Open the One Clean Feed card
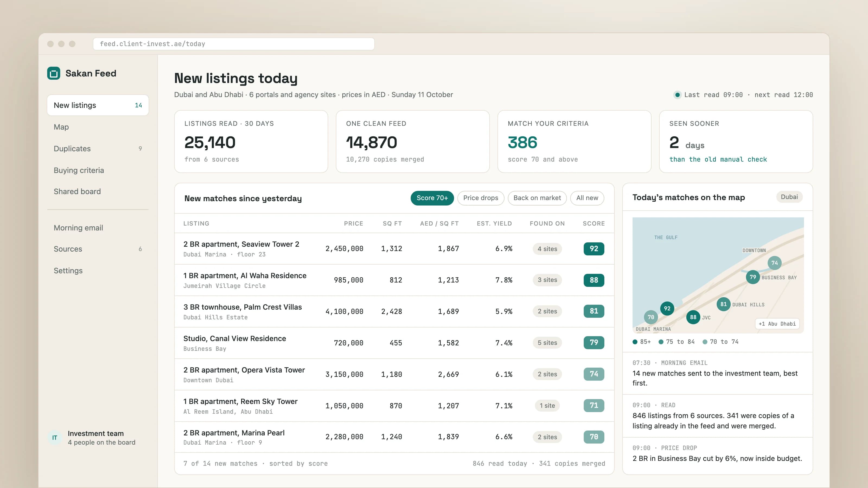The image size is (868, 488). (x=412, y=142)
